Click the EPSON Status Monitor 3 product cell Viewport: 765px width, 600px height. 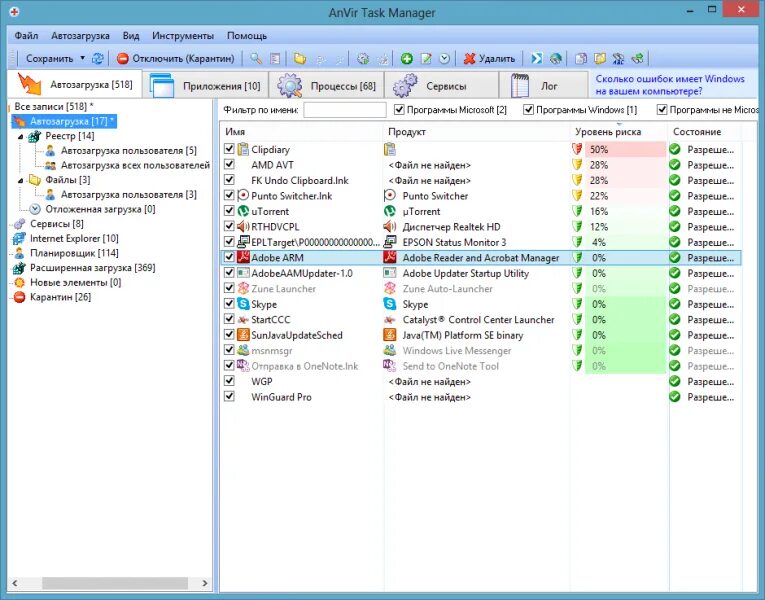point(477,242)
